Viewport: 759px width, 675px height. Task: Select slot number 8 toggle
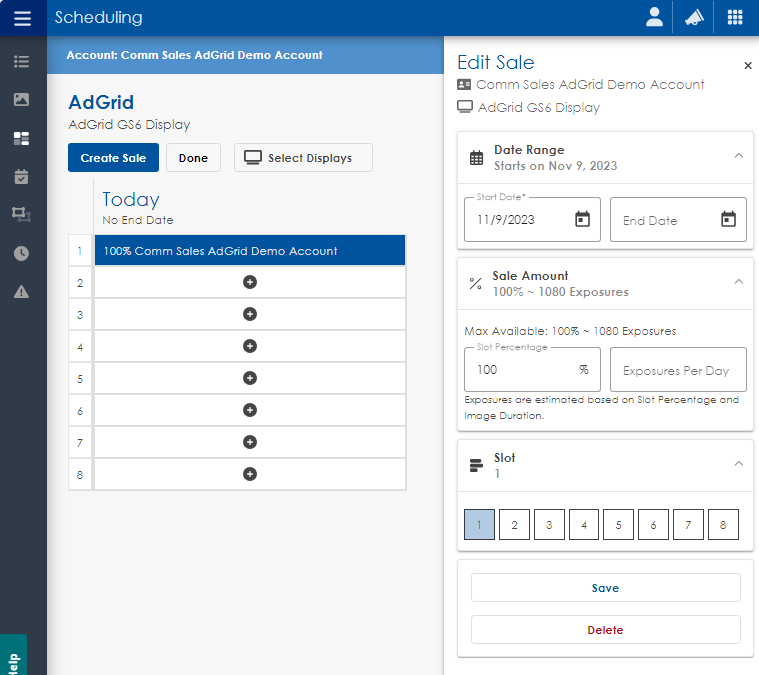click(723, 524)
